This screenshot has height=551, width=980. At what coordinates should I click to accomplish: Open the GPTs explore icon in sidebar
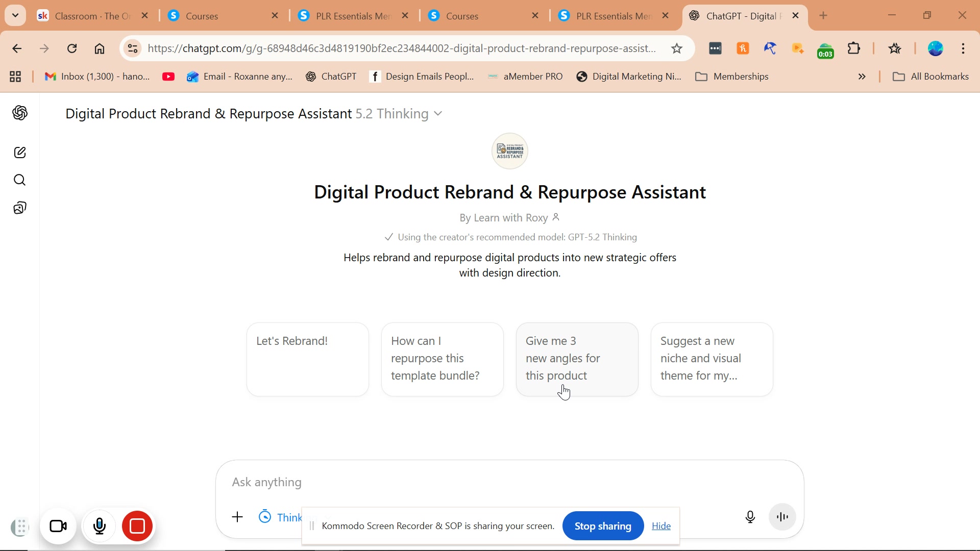[20, 208]
